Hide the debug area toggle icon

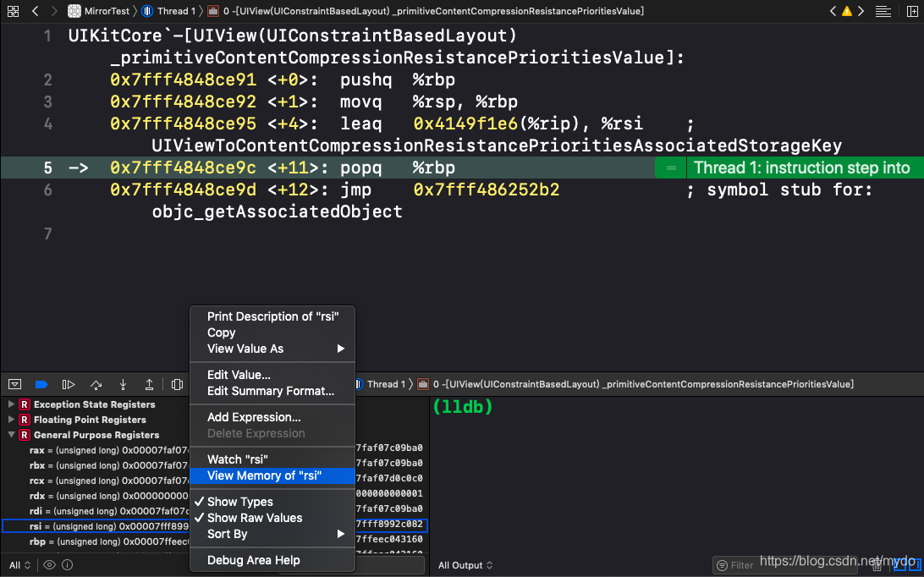click(14, 384)
